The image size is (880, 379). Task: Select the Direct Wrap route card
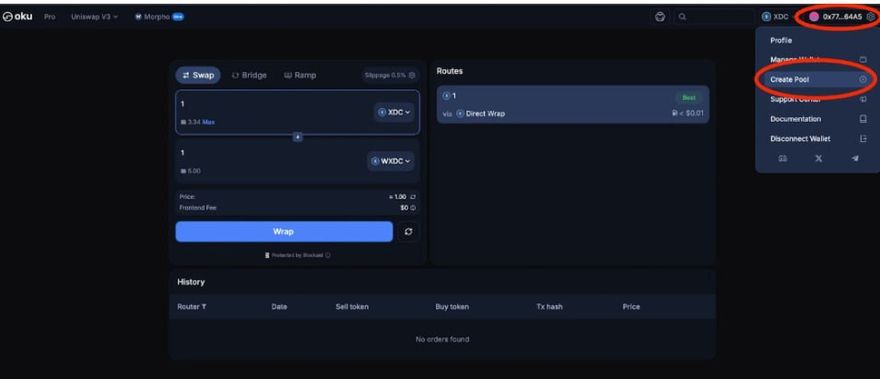[573, 104]
